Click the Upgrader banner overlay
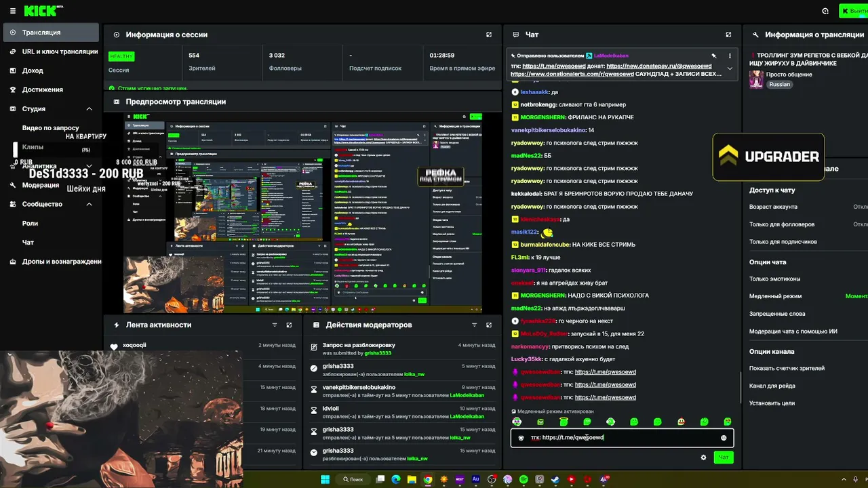Image resolution: width=868 pixels, height=488 pixels. click(x=768, y=157)
